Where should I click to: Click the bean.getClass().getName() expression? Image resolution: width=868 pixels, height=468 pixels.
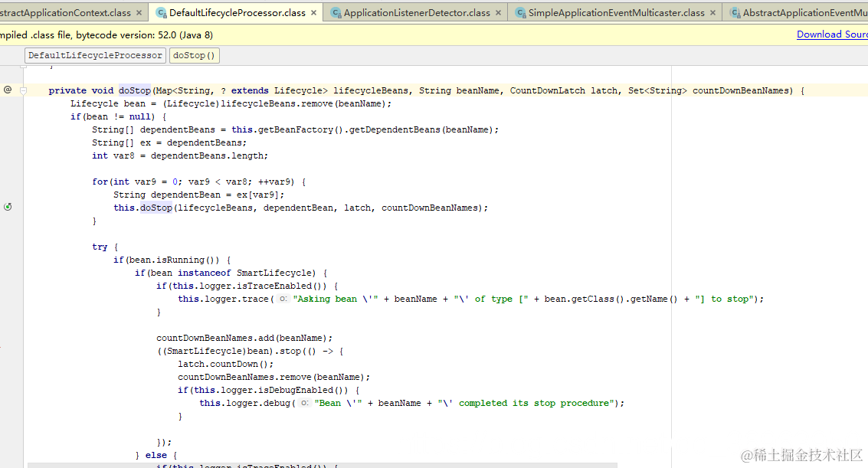611,299
